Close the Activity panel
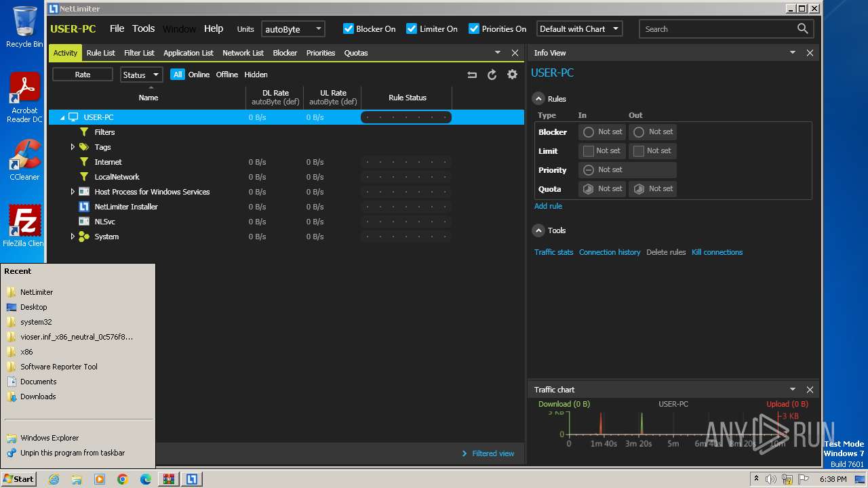This screenshot has height=488, width=868. (515, 53)
